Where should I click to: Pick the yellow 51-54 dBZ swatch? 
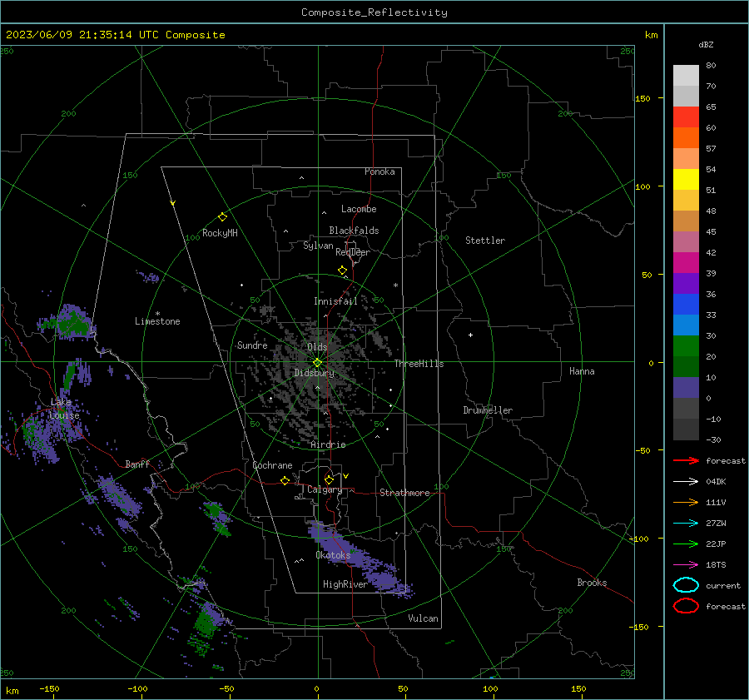coord(686,180)
